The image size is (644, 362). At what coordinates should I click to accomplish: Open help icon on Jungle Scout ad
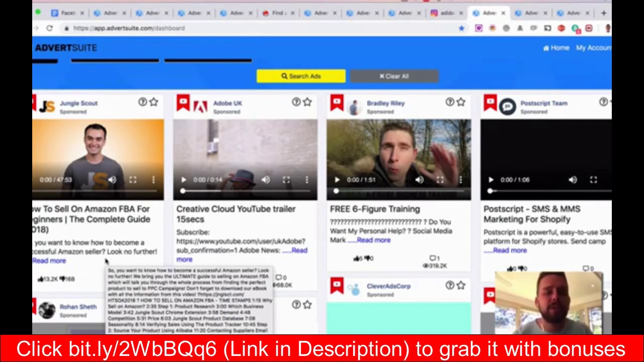pyautogui.click(x=142, y=102)
